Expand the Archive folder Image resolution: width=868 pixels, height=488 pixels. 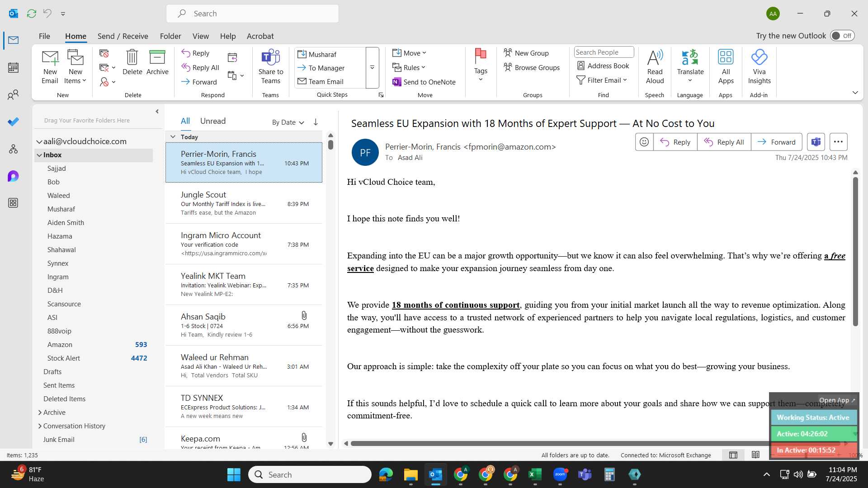click(40, 413)
